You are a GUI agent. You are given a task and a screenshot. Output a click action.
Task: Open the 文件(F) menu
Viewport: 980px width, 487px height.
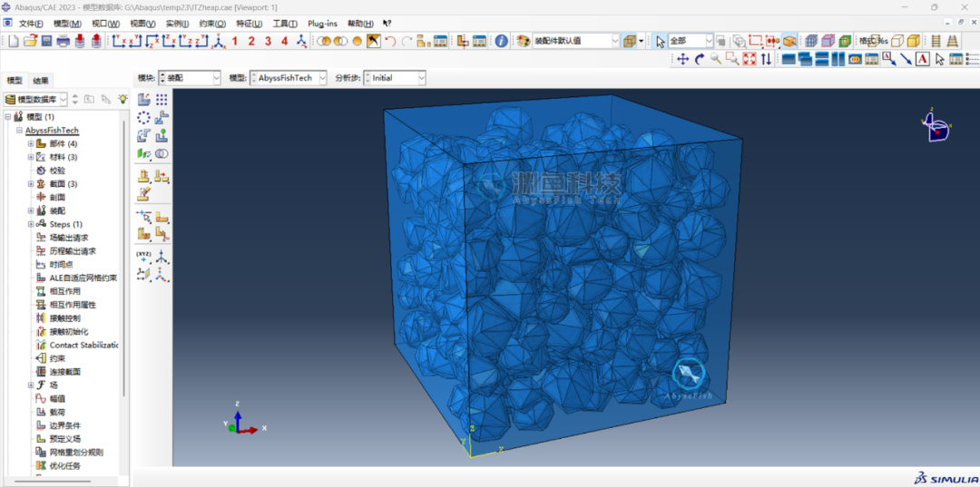tap(31, 24)
